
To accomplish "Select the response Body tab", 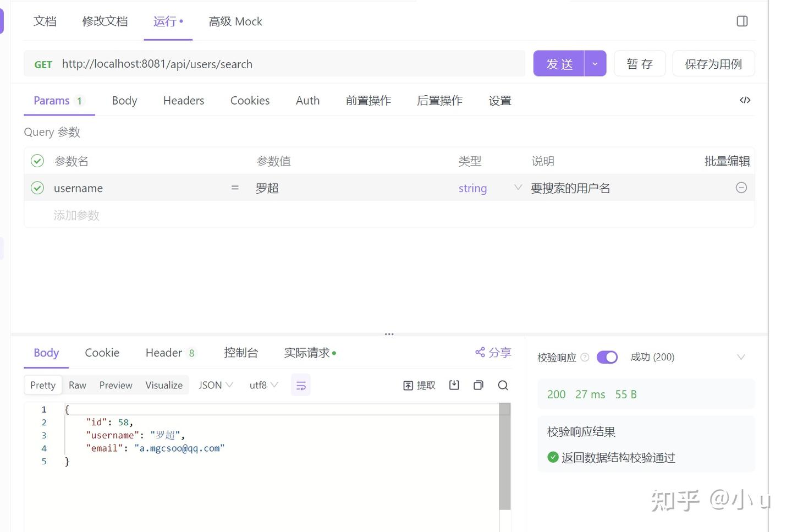I will tap(46, 353).
